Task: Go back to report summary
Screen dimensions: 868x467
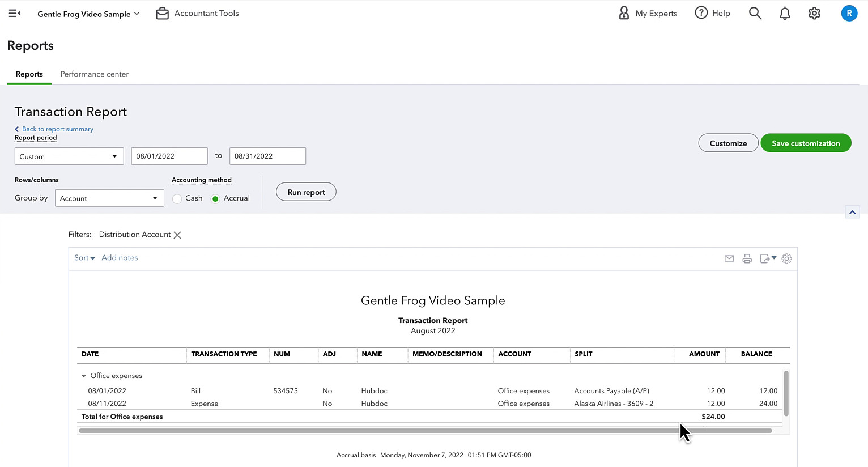Action: (54, 129)
